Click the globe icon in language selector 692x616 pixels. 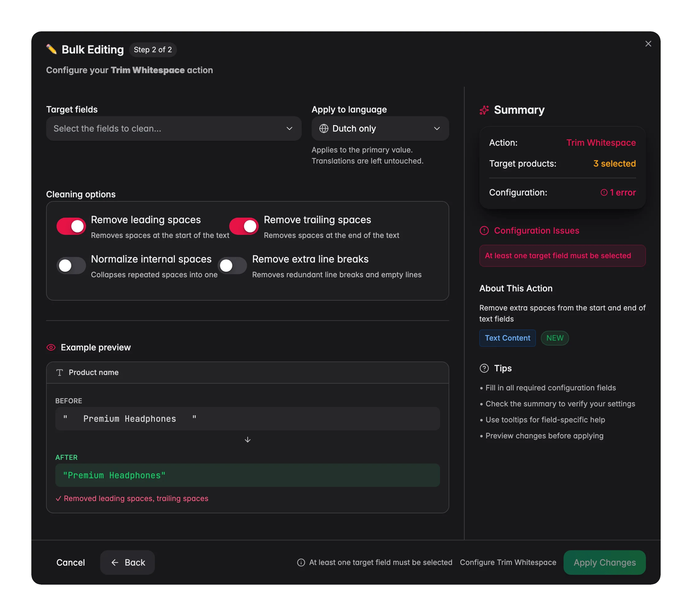pos(324,129)
